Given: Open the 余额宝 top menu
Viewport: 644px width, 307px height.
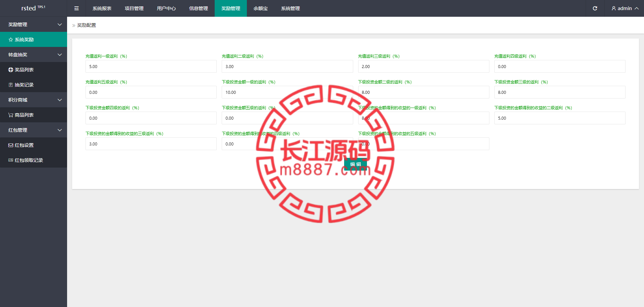Looking at the screenshot, I should [261, 8].
